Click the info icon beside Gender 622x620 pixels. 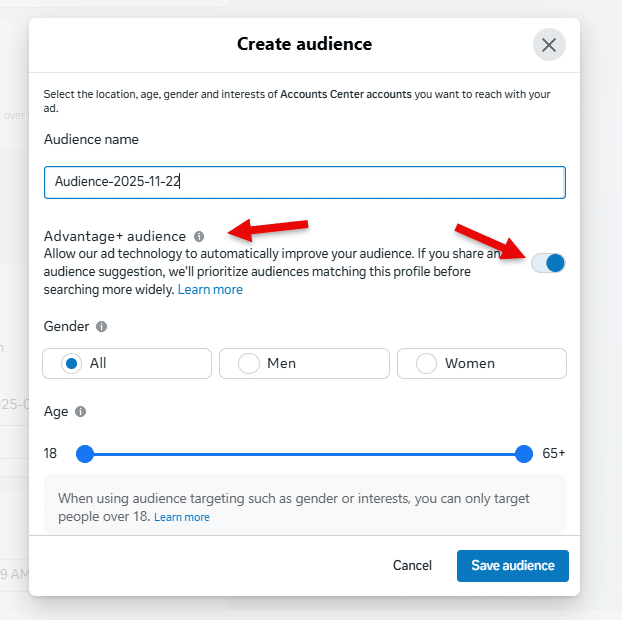coord(101,327)
